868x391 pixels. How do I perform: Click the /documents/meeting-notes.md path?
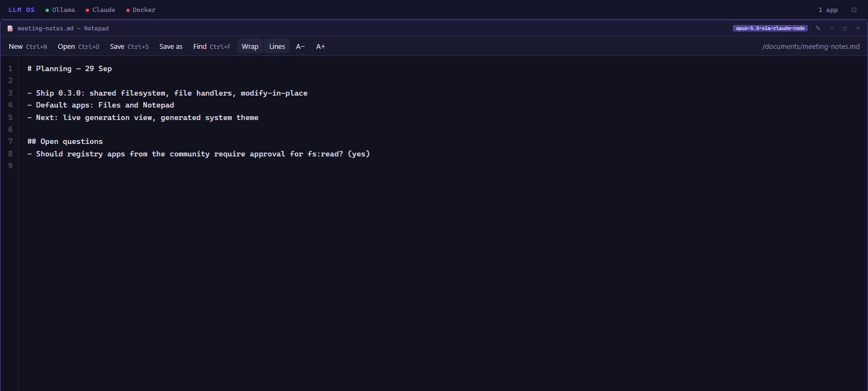pyautogui.click(x=811, y=47)
